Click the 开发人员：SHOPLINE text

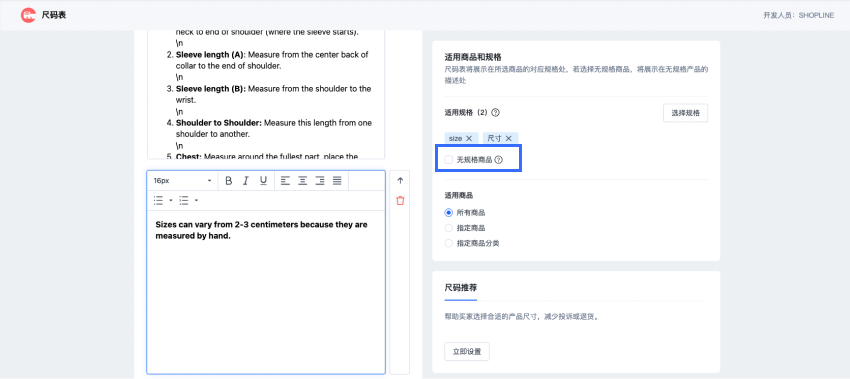[799, 15]
